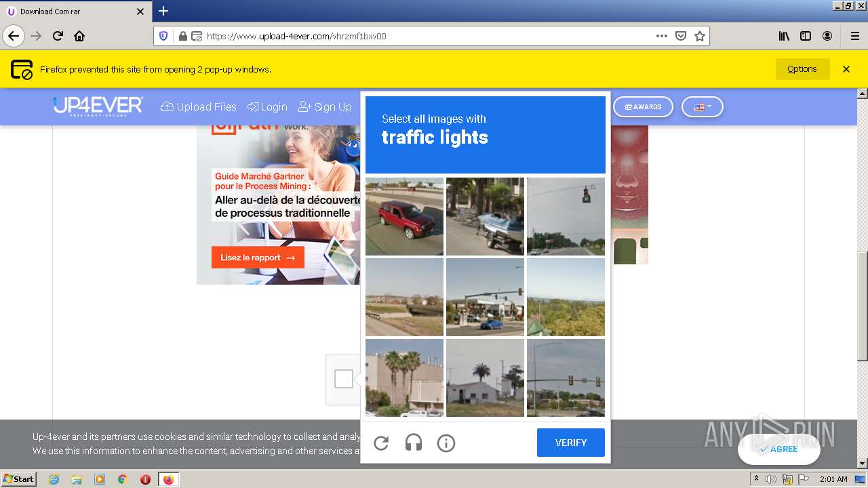
Task: Open the volume speaker tray icon
Action: 771,479
